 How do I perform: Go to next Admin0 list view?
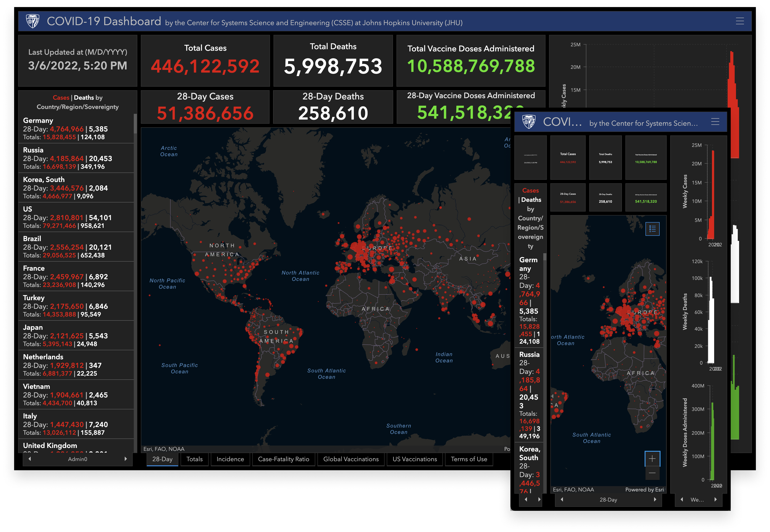tap(126, 459)
